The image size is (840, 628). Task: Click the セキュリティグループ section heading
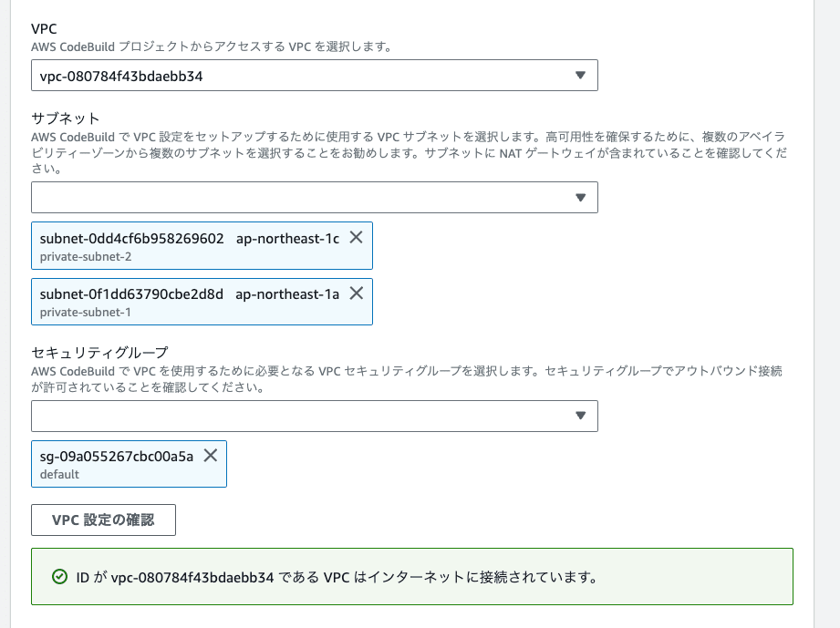pos(99,352)
